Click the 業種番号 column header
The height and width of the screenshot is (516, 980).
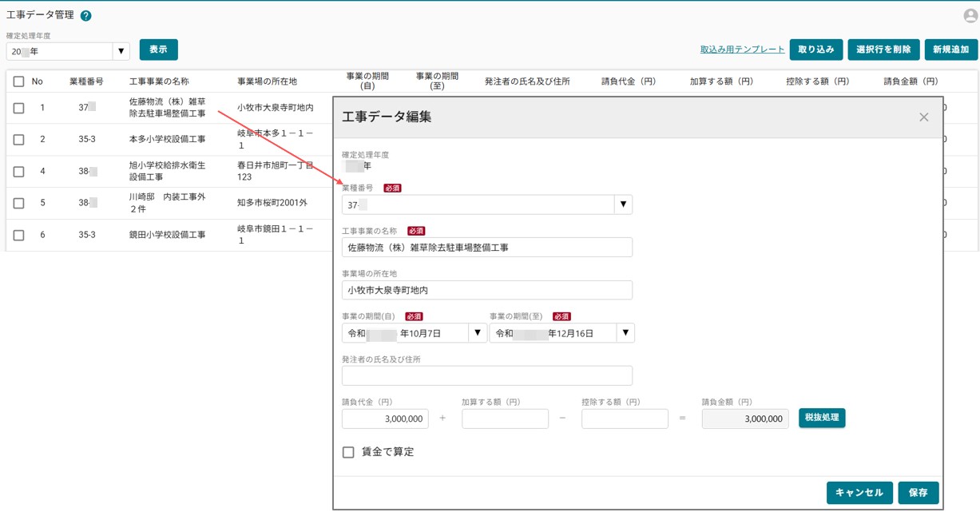tap(86, 81)
